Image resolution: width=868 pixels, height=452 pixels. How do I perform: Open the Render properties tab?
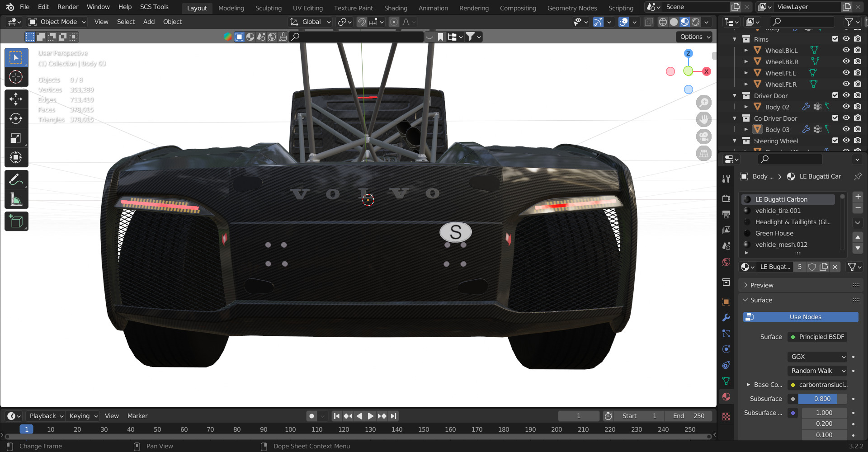[726, 198]
